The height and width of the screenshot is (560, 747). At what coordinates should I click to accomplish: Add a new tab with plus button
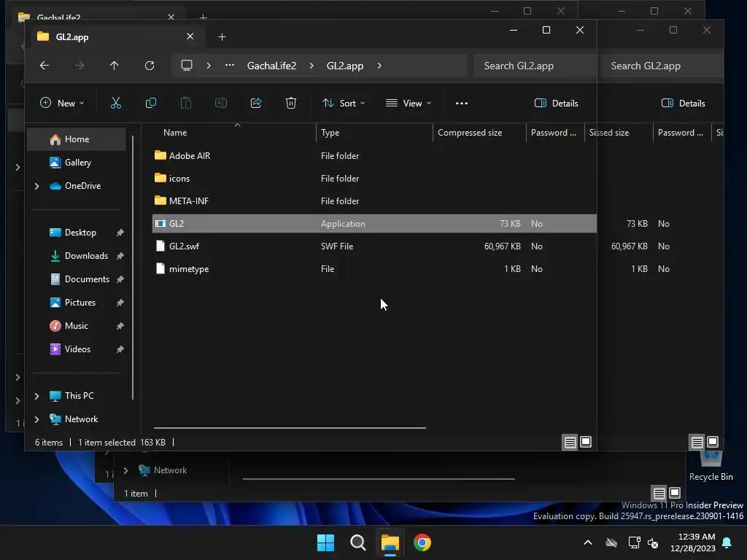222,36
